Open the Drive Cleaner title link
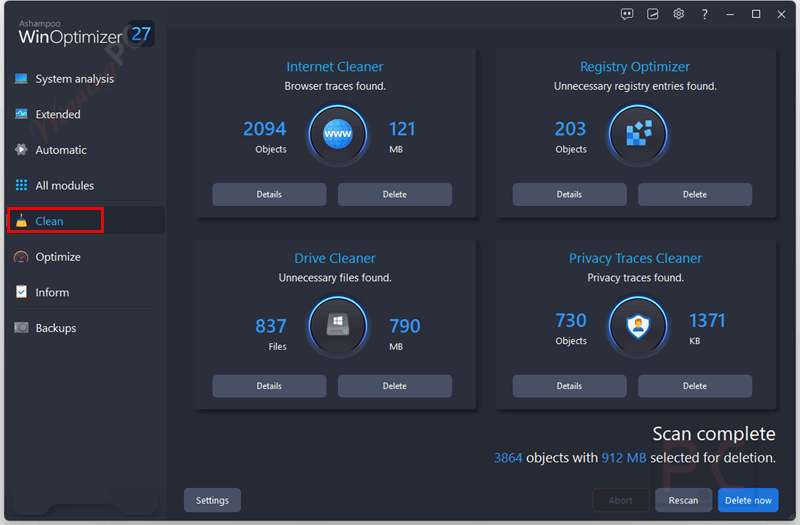Image resolution: width=800 pixels, height=525 pixels. [335, 258]
